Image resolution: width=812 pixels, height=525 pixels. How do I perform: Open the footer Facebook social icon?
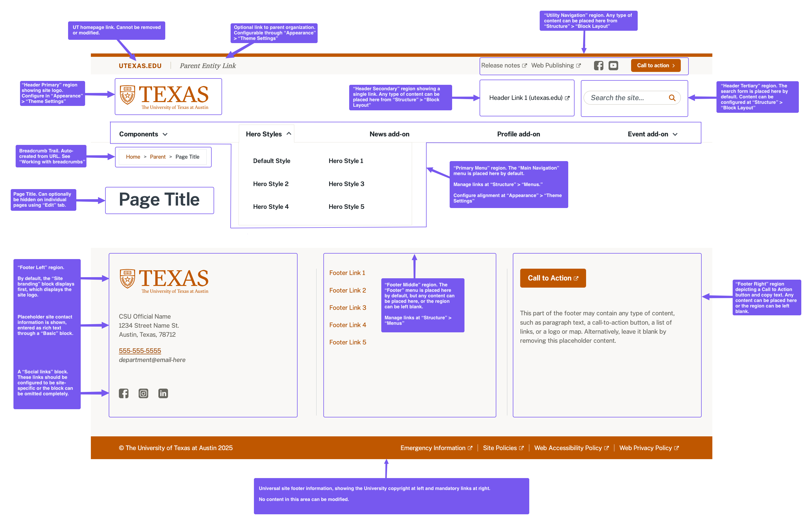(x=124, y=394)
